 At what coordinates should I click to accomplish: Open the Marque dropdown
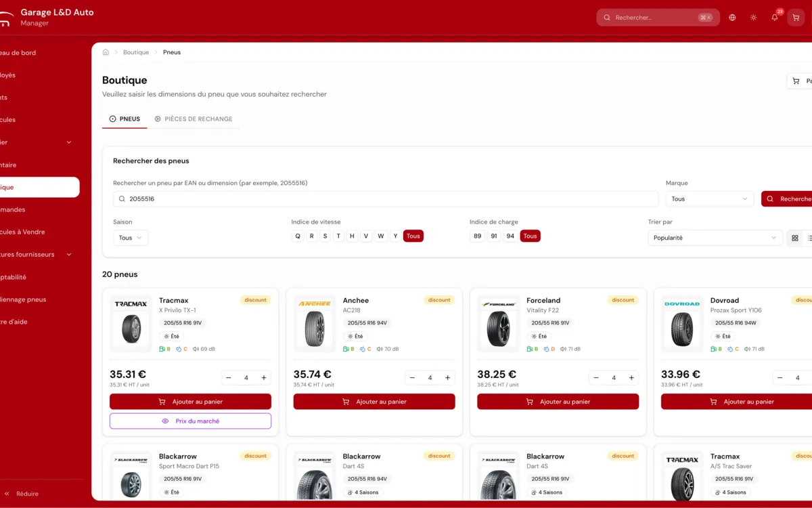(x=710, y=199)
